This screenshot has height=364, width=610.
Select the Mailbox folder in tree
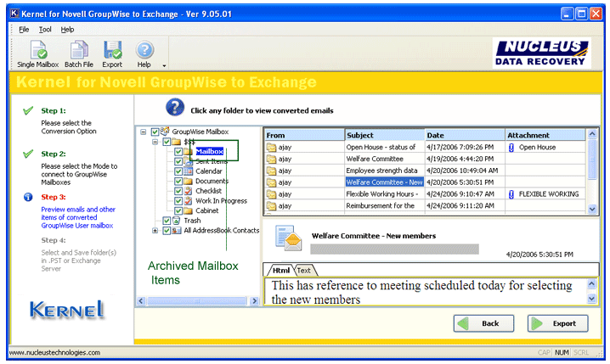click(209, 152)
